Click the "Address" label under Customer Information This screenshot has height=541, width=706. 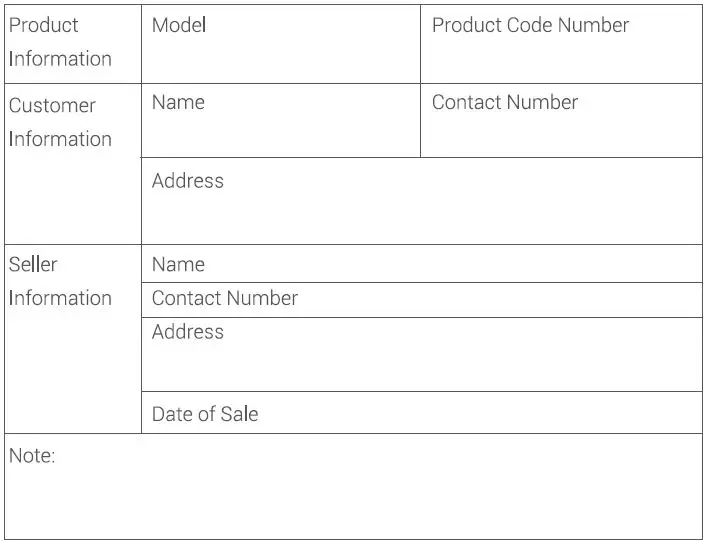click(188, 181)
